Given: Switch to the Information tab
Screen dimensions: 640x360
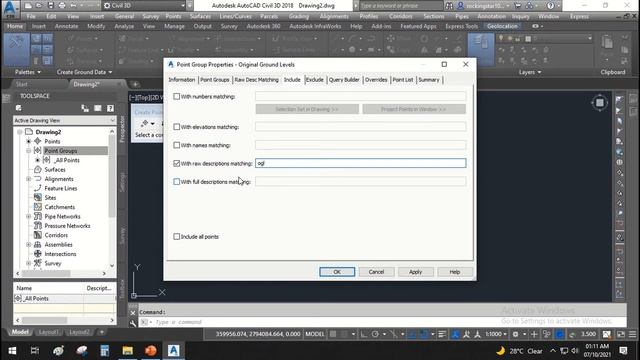Looking at the screenshot, I should pos(182,80).
